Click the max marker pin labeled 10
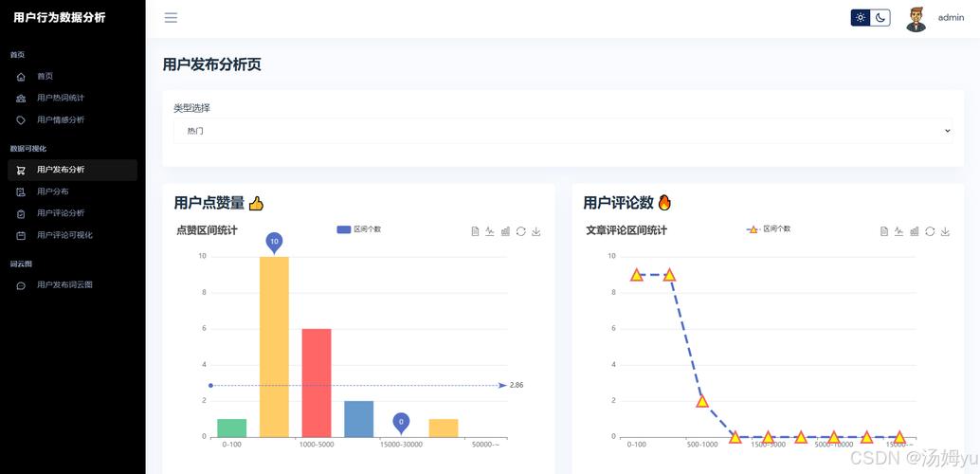This screenshot has height=474, width=980. click(x=274, y=243)
